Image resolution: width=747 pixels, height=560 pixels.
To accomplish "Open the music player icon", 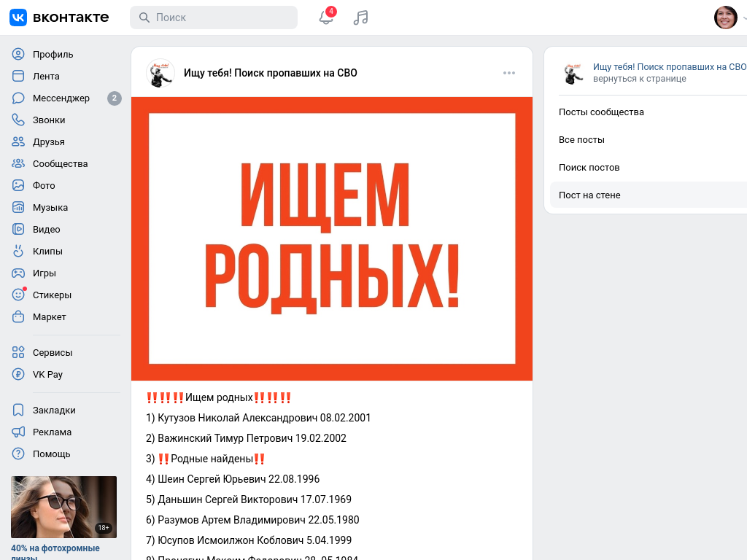I will [360, 17].
